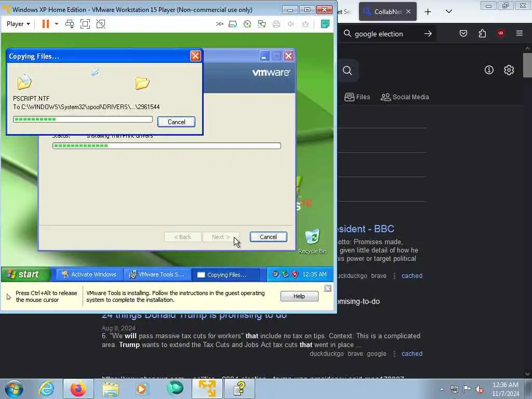This screenshot has width=532, height=399.
Task: Select the Social Media search category tab
Action: tap(405, 97)
